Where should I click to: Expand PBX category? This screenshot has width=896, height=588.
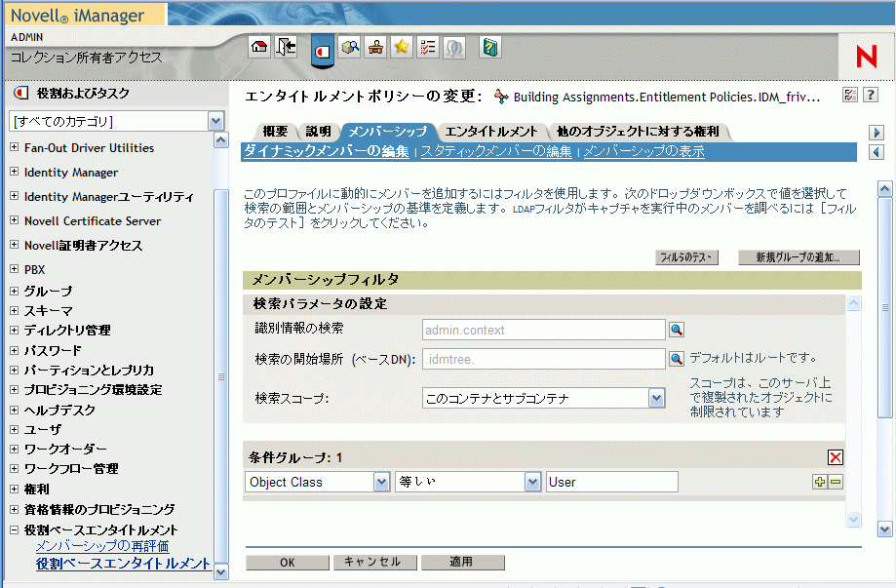[x=15, y=268]
